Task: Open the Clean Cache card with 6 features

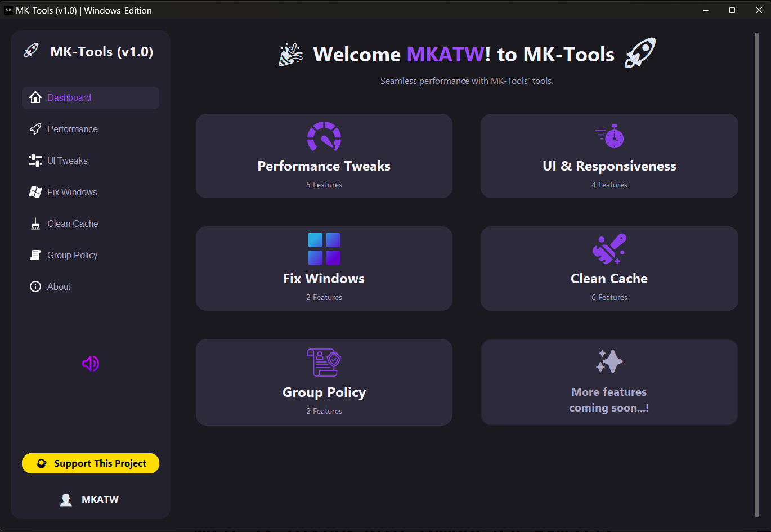Action: [x=609, y=269]
